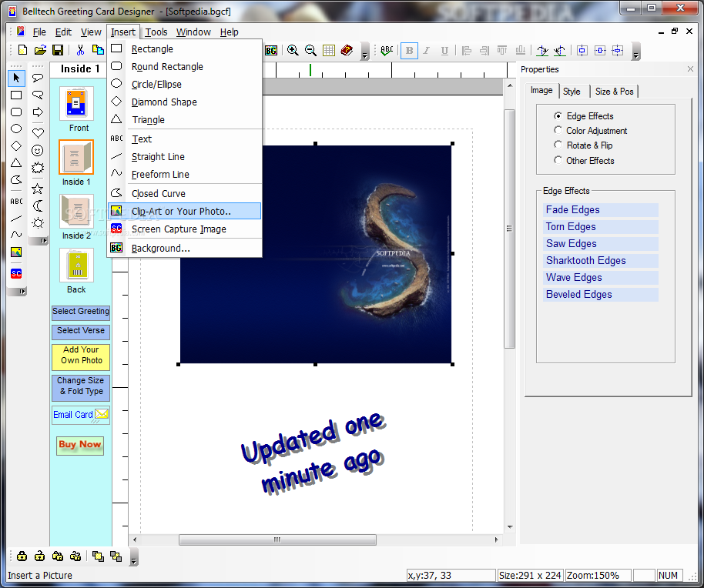Screen dimensions: 704x588
Task: Open the File menu
Action: click(39, 32)
